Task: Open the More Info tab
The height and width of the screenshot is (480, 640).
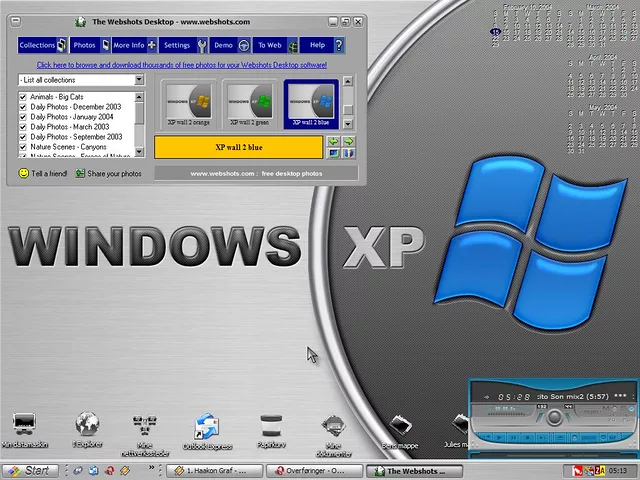Action: (x=134, y=45)
